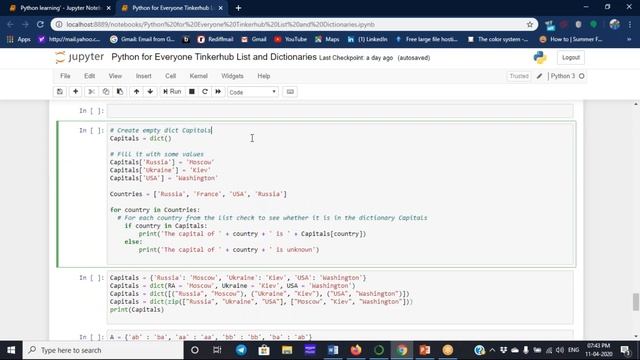The height and width of the screenshot is (360, 640).
Task: Open the File menu
Action: click(65, 76)
